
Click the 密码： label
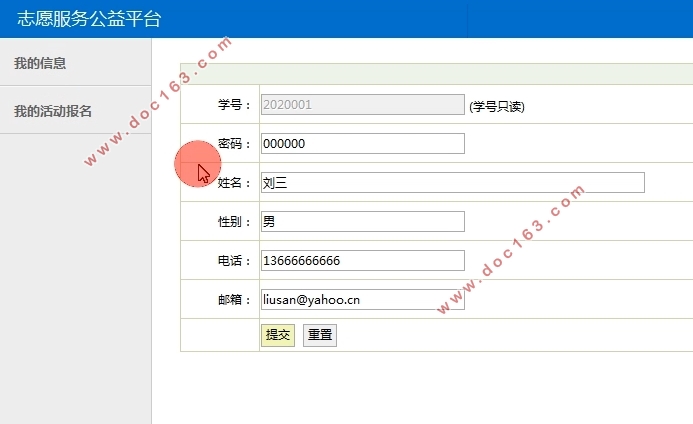[x=235, y=144]
